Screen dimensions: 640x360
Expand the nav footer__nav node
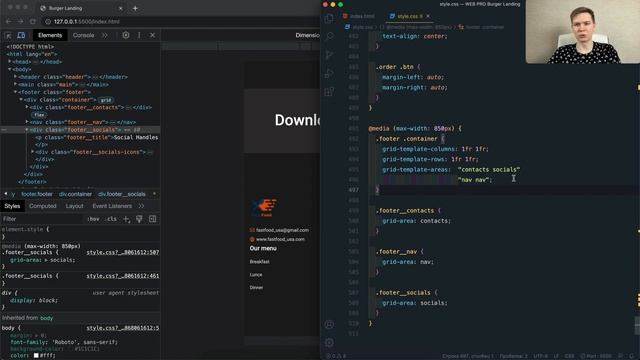click(x=27, y=122)
